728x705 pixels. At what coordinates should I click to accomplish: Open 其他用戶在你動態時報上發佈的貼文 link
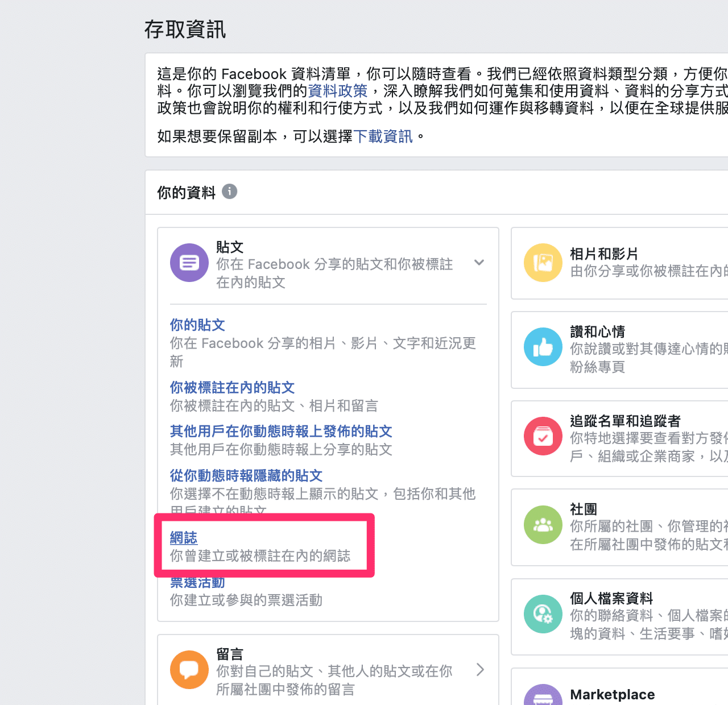281,432
